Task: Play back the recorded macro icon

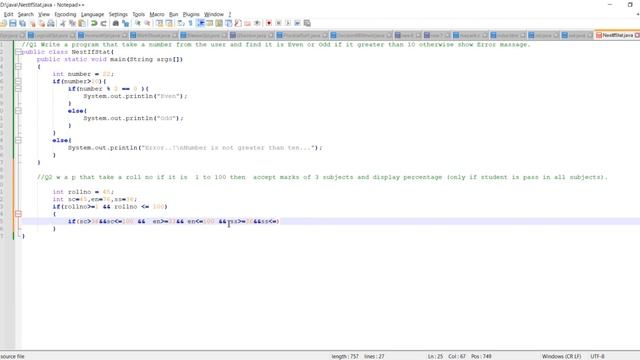Action: coord(288,23)
